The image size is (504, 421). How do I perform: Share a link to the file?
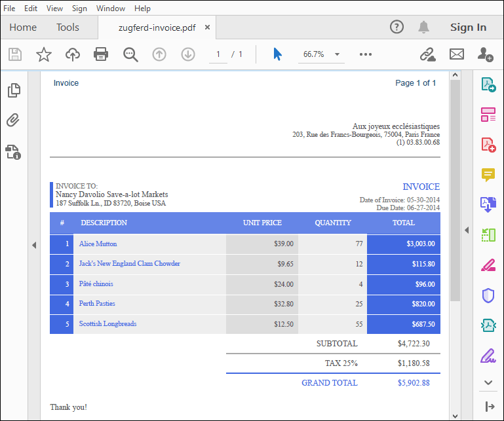pos(428,54)
